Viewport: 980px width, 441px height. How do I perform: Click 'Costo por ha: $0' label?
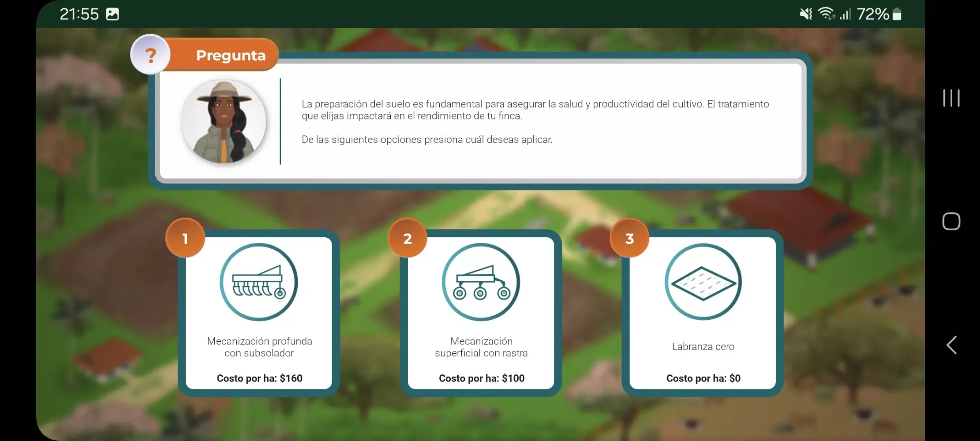pos(703,378)
